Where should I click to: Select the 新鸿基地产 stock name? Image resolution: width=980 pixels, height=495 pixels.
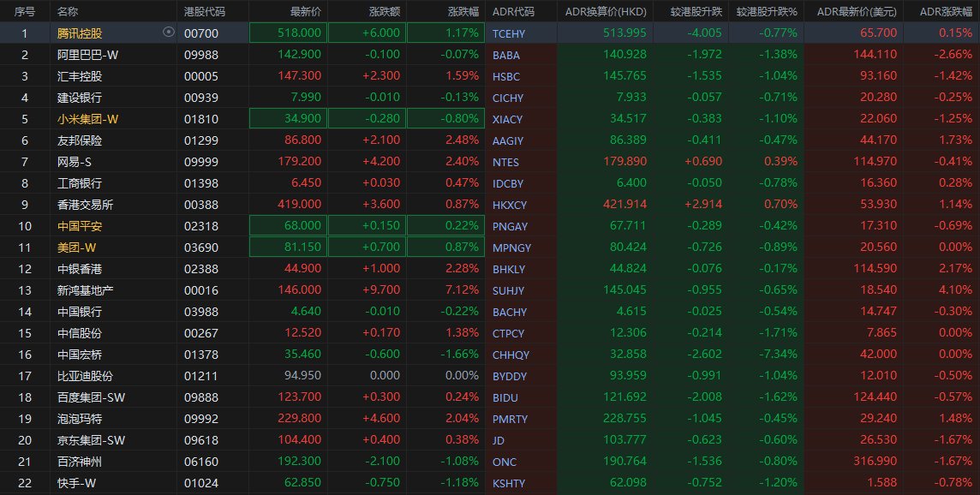[85, 290]
